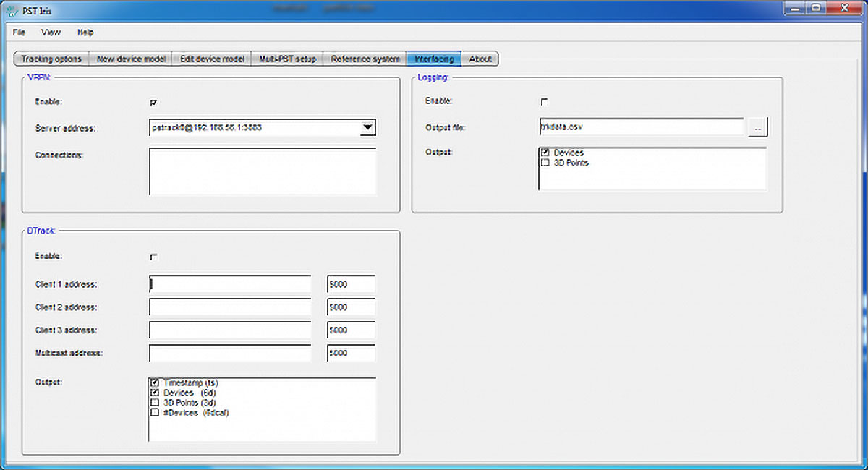The height and width of the screenshot is (470, 868).
Task: Select the New device model tab
Action: [x=131, y=59]
